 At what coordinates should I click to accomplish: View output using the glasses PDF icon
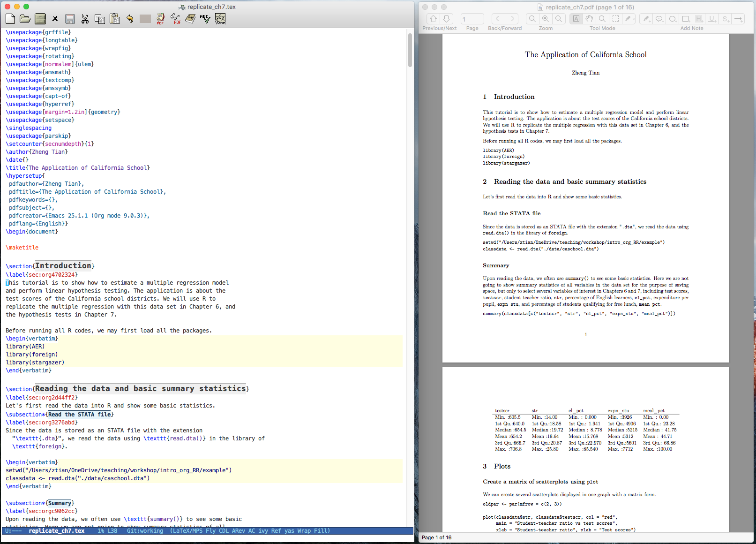point(175,19)
